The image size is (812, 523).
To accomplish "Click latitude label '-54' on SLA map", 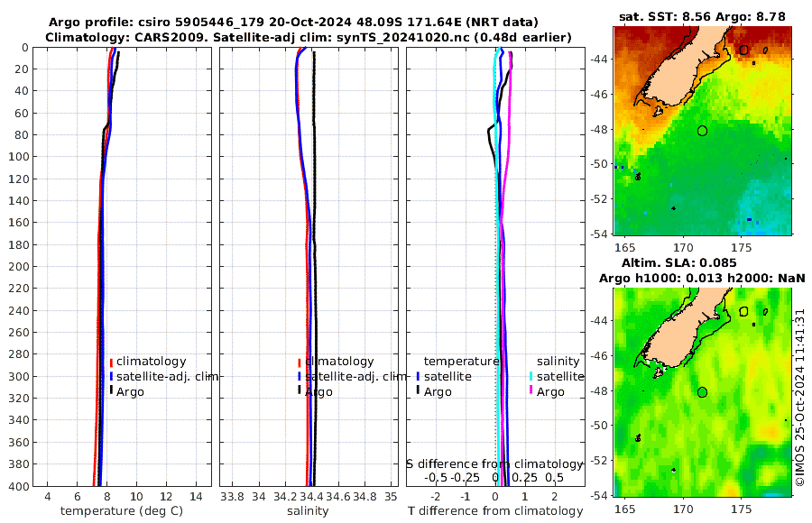I will pyautogui.click(x=600, y=496).
